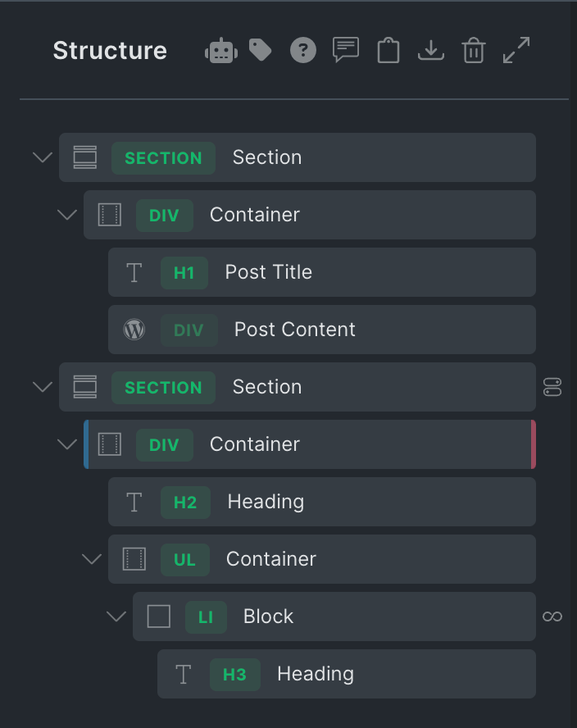
Task: Click the WordPress icon on Post Content
Action: [x=134, y=330]
